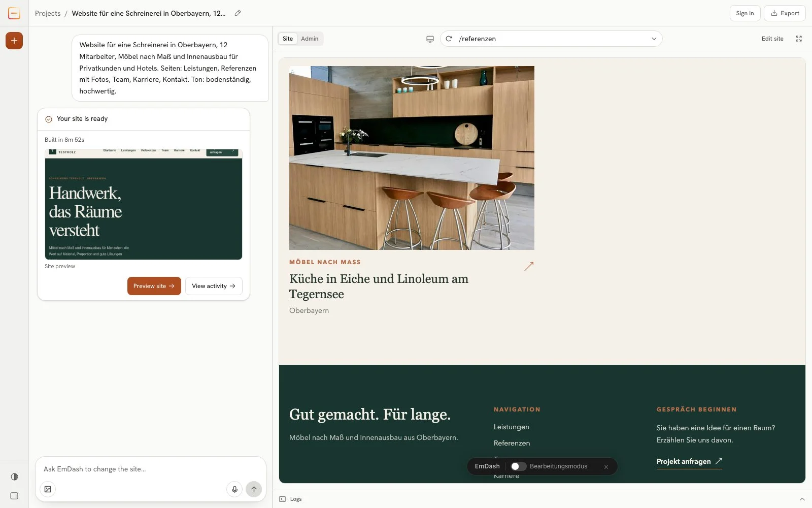Open the site preview thumbnail

coord(144,204)
